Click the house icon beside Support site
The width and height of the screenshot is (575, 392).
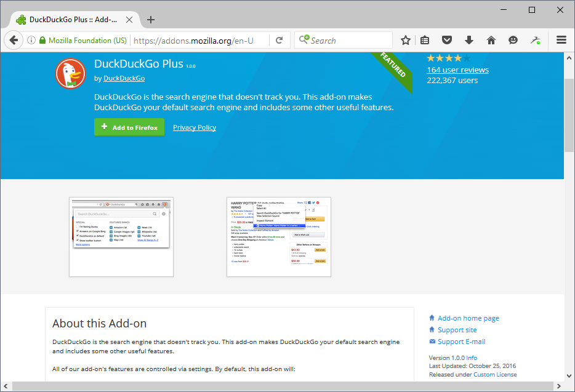point(432,330)
